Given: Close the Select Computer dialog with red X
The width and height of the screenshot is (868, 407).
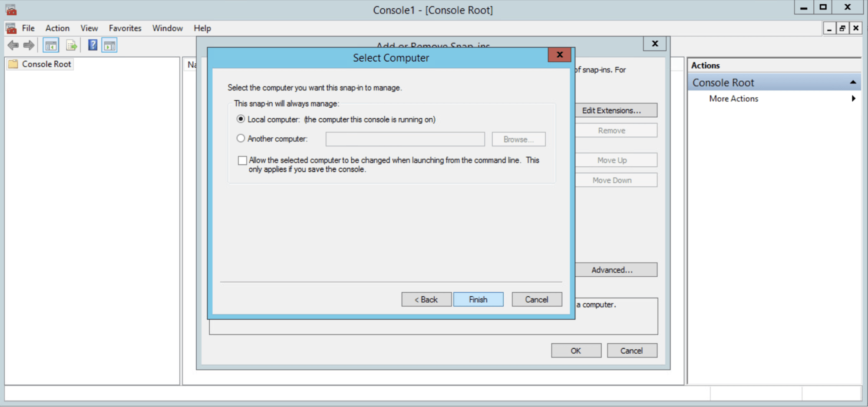Looking at the screenshot, I should tap(559, 55).
